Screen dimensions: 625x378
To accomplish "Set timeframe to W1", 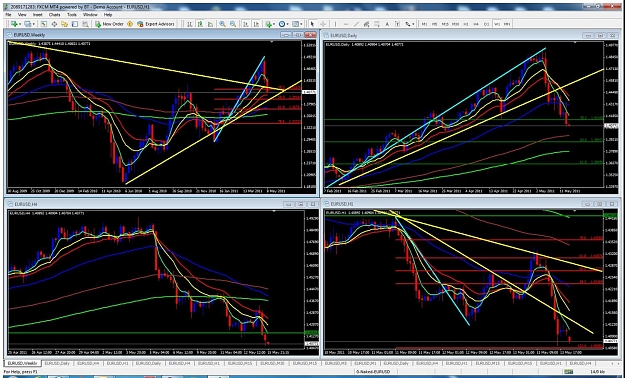I will click(x=497, y=24).
